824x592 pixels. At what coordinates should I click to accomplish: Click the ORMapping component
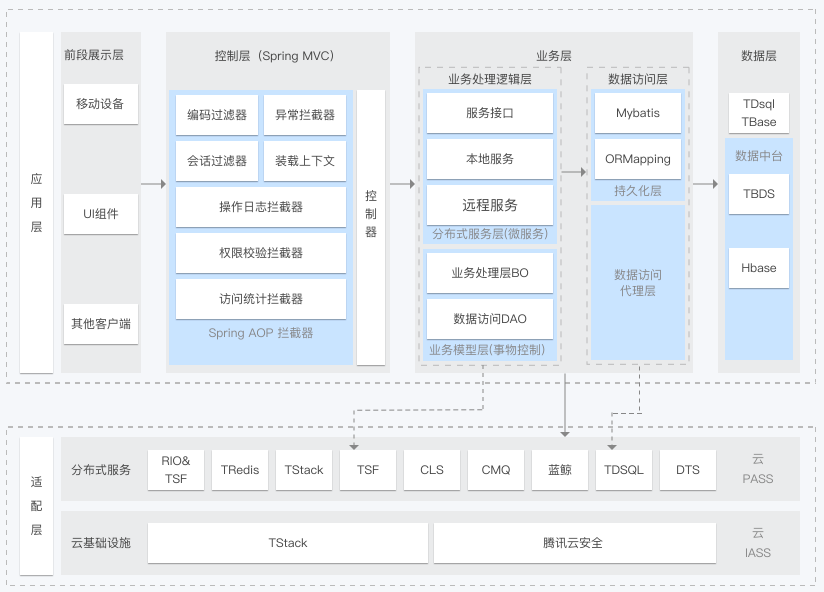point(638,159)
